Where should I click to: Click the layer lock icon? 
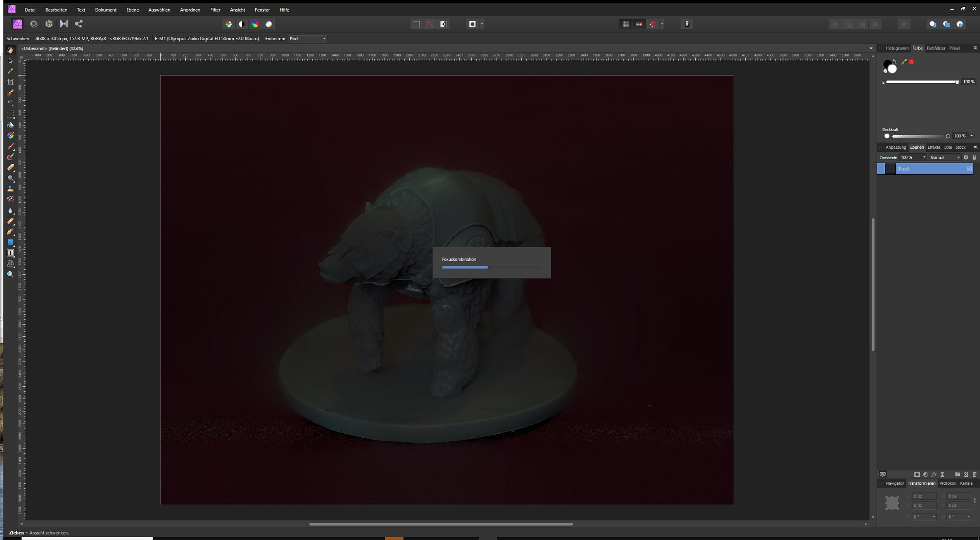click(x=974, y=158)
